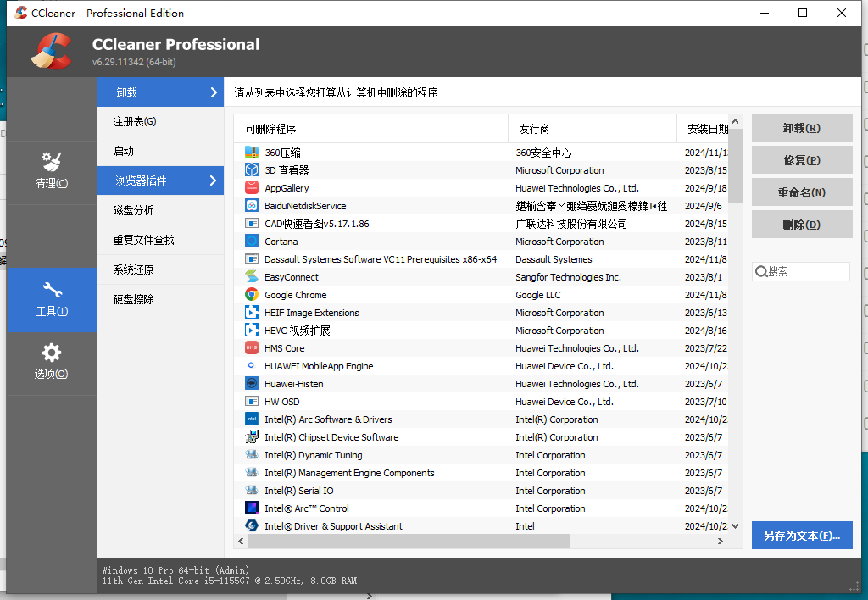Click the 另存为文本(F)... button
The height and width of the screenshot is (600, 868).
[802, 536]
